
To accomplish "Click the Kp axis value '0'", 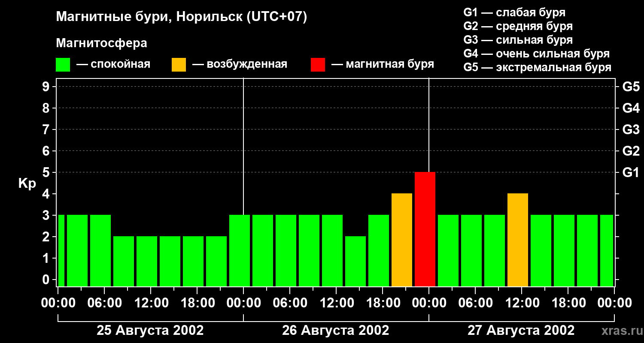I will pyautogui.click(x=47, y=280).
